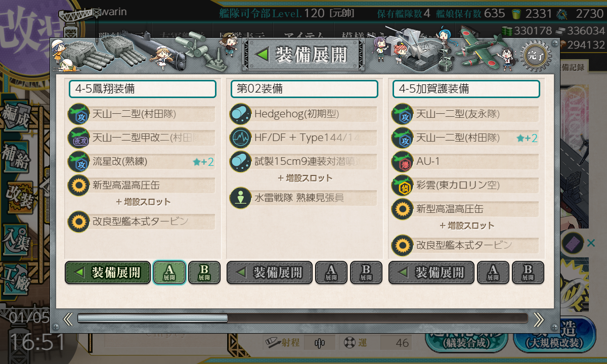607x364 pixels.
Task: Expand 増設スロット in 第02装備
Action: click(305, 178)
